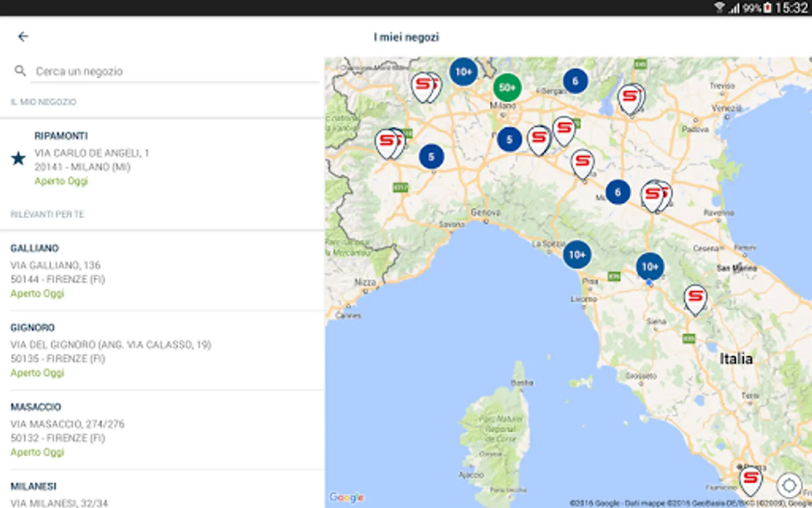
Task: Tap the green 50+ cluster near Milano
Action: click(x=507, y=87)
